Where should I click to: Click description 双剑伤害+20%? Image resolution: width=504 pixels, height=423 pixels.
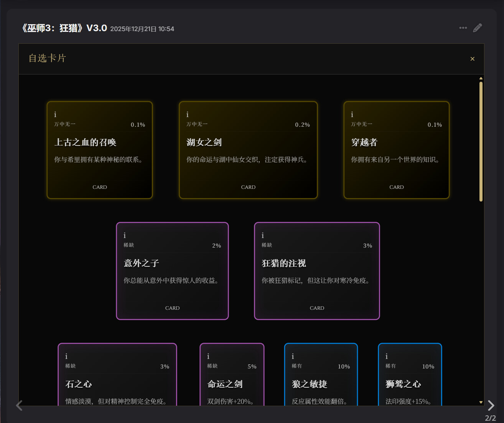tap(231, 402)
